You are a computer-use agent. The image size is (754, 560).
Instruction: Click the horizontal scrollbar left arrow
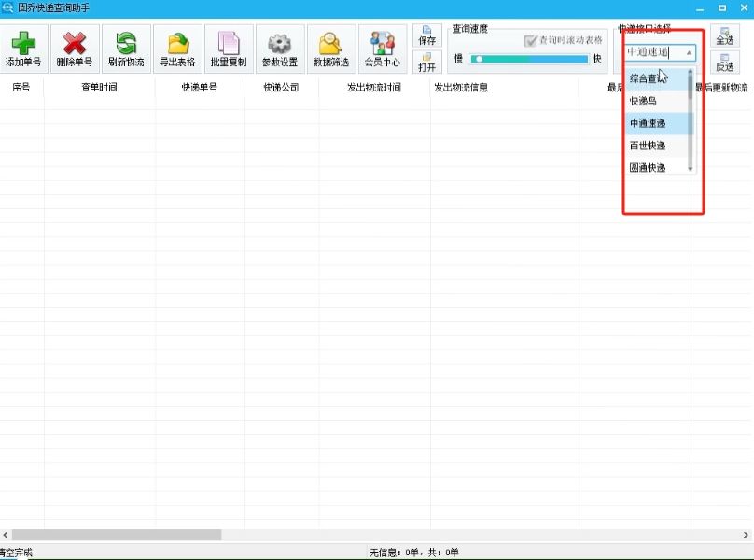6,535
